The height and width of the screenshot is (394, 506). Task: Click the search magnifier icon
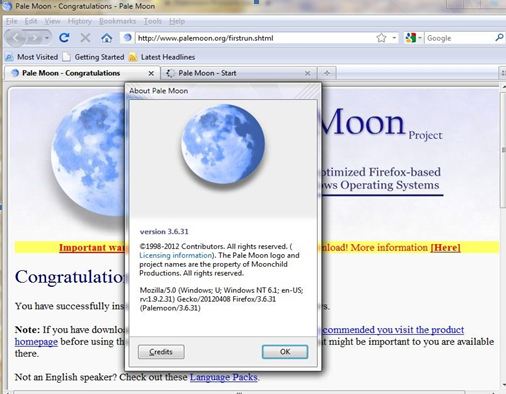pyautogui.click(x=499, y=38)
